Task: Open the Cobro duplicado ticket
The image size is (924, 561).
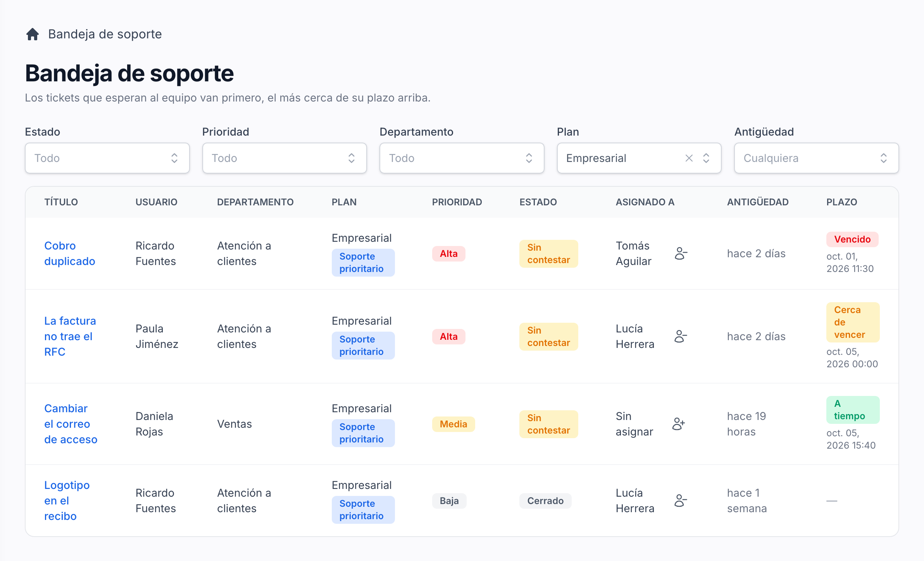Action: 70,253
